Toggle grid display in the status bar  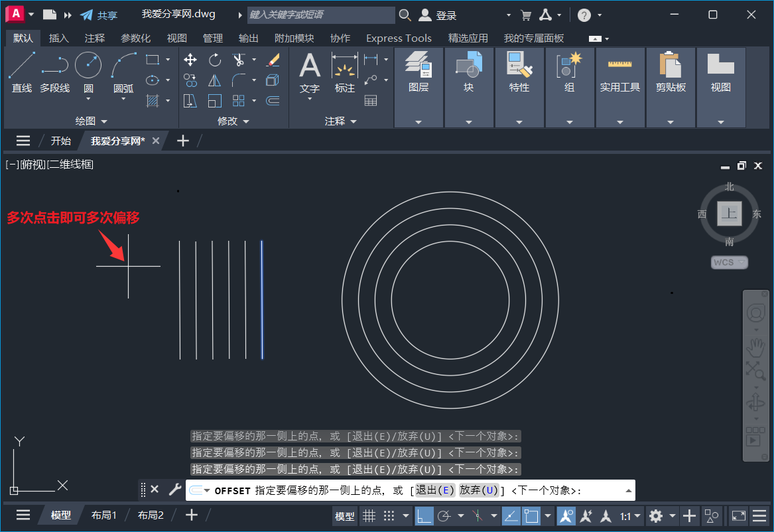(x=369, y=515)
